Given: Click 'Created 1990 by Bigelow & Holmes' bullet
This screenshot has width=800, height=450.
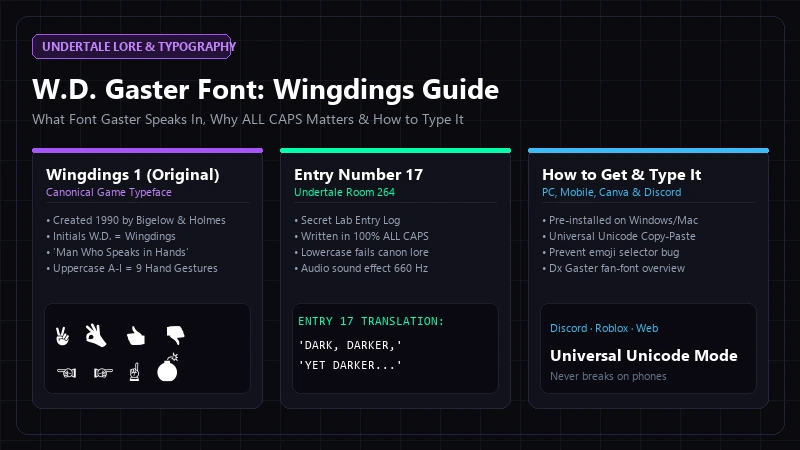Looking at the screenshot, I should pos(136,220).
